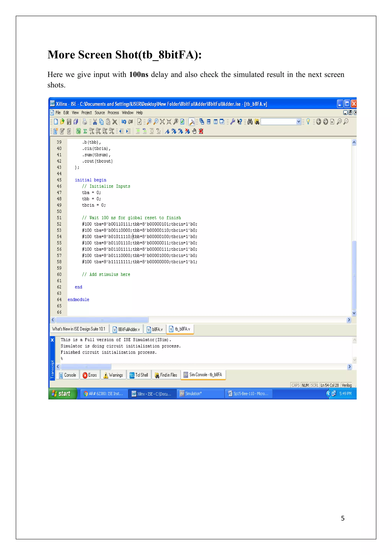Click the Save All icon
Screen dimensions: 392x555
click(76, 122)
